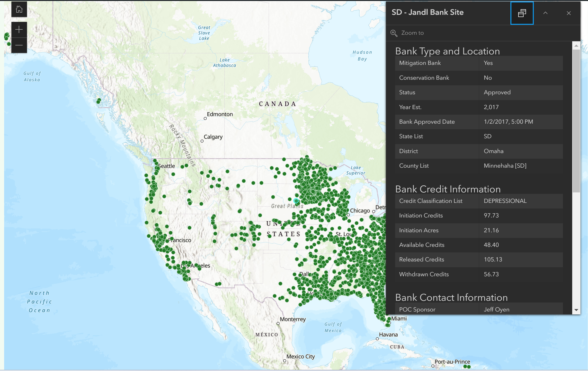The image size is (588, 371).
Task: Click the Released Credits 105.13 row
Action: (x=479, y=259)
